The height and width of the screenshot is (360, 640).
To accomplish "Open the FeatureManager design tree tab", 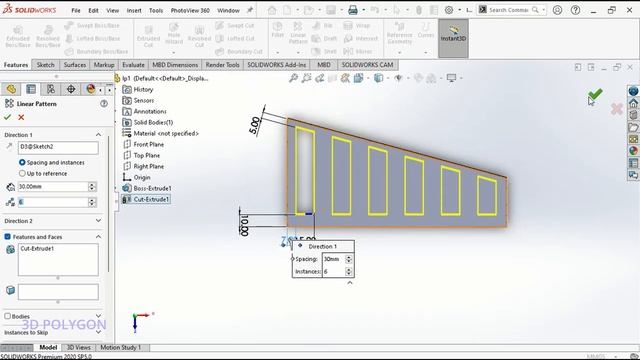I will (x=11, y=89).
